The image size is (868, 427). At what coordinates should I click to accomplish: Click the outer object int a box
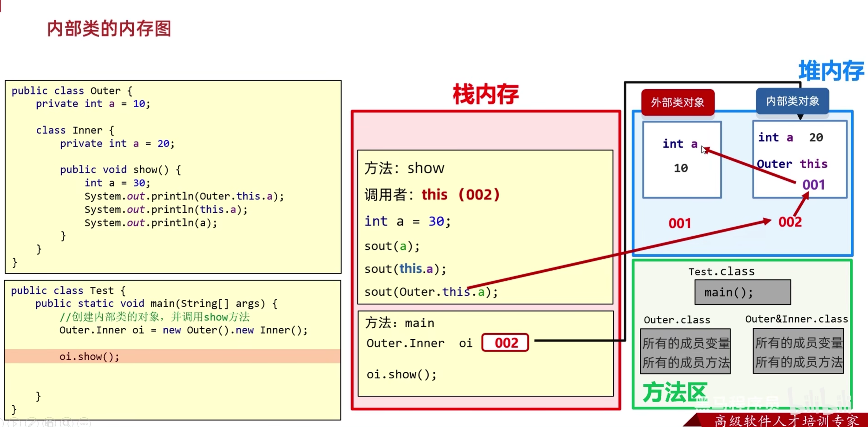[682, 160]
